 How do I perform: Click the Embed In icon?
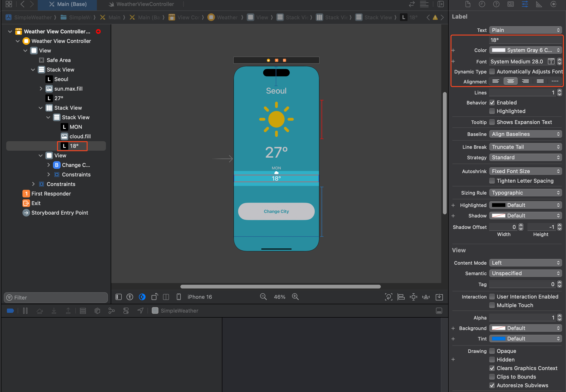coord(439,297)
